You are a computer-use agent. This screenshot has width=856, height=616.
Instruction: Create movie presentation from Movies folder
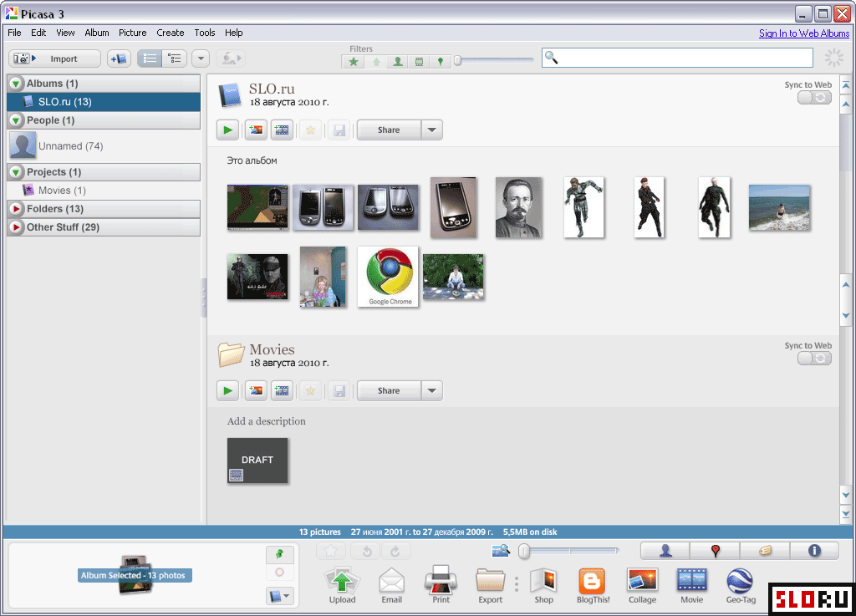click(x=282, y=390)
